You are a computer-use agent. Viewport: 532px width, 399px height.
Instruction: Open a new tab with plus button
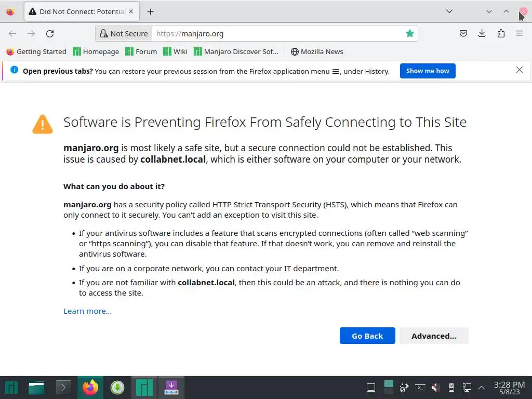coord(150,11)
